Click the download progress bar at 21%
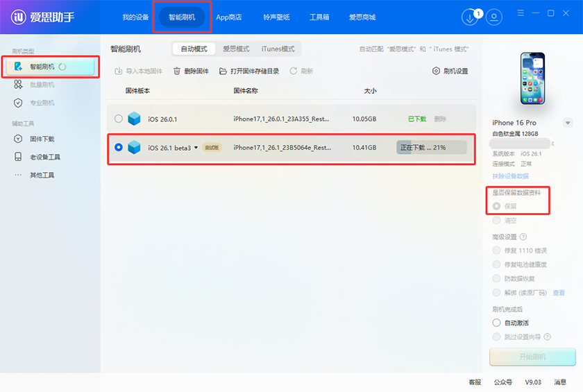The width and height of the screenshot is (583, 392). [x=432, y=148]
